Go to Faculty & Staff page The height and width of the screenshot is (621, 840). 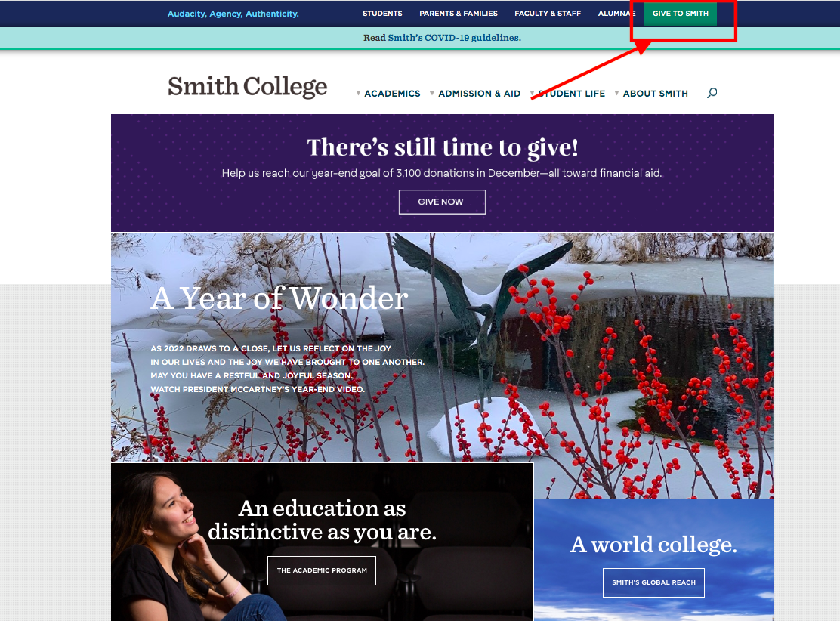pyautogui.click(x=548, y=14)
